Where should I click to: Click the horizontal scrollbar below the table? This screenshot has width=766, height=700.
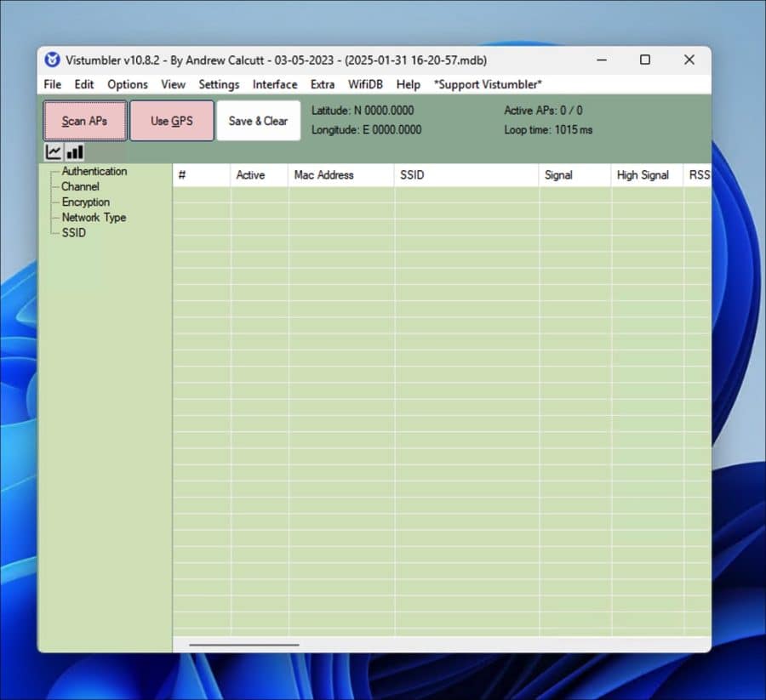pyautogui.click(x=243, y=644)
